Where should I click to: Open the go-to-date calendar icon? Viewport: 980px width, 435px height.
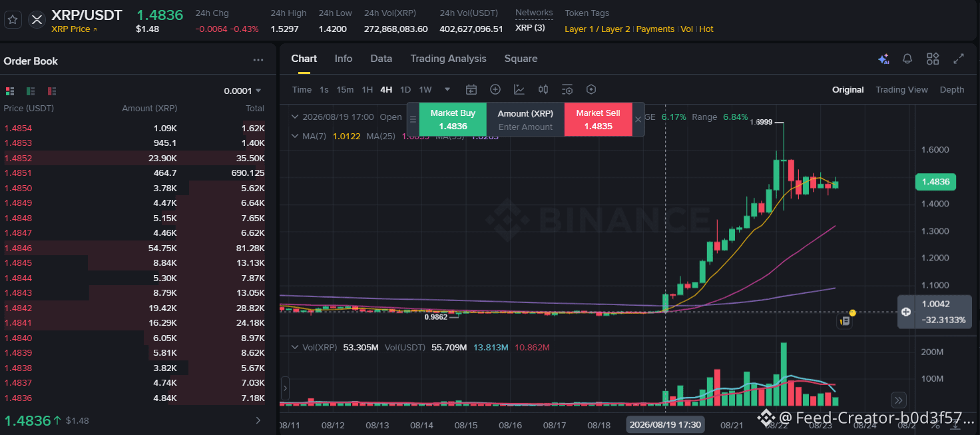tap(471, 89)
